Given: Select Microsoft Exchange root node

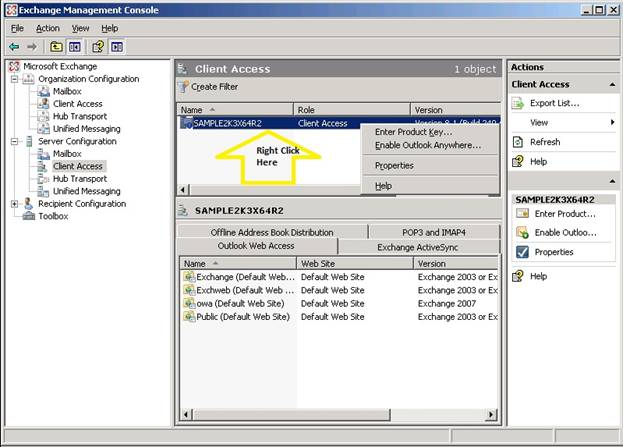Looking at the screenshot, I should [60, 66].
